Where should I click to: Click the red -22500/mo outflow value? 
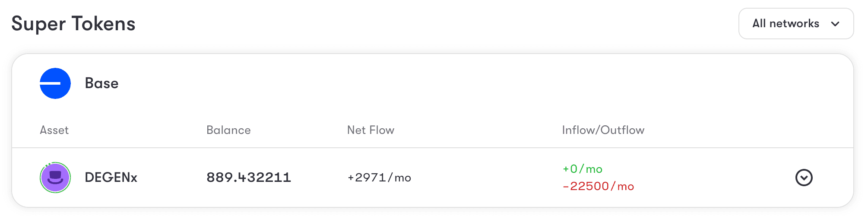pos(598,186)
